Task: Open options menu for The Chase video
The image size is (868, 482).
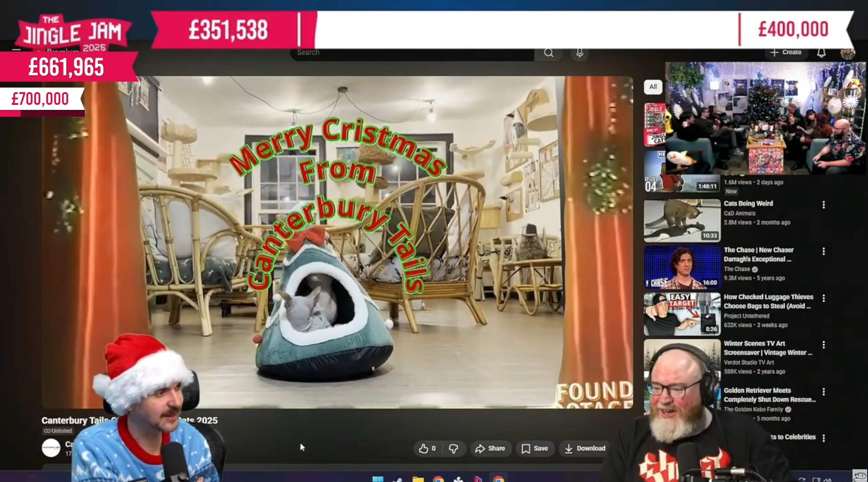Action: (823, 251)
